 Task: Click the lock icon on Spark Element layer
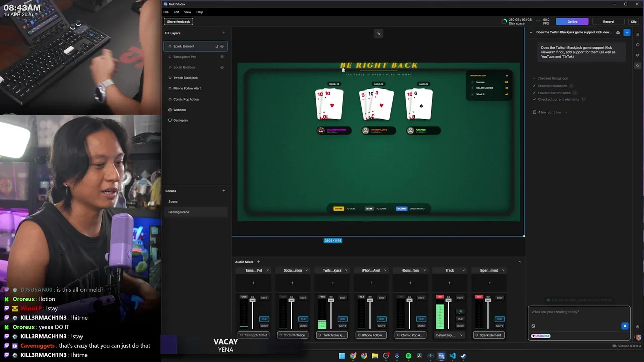(x=217, y=46)
